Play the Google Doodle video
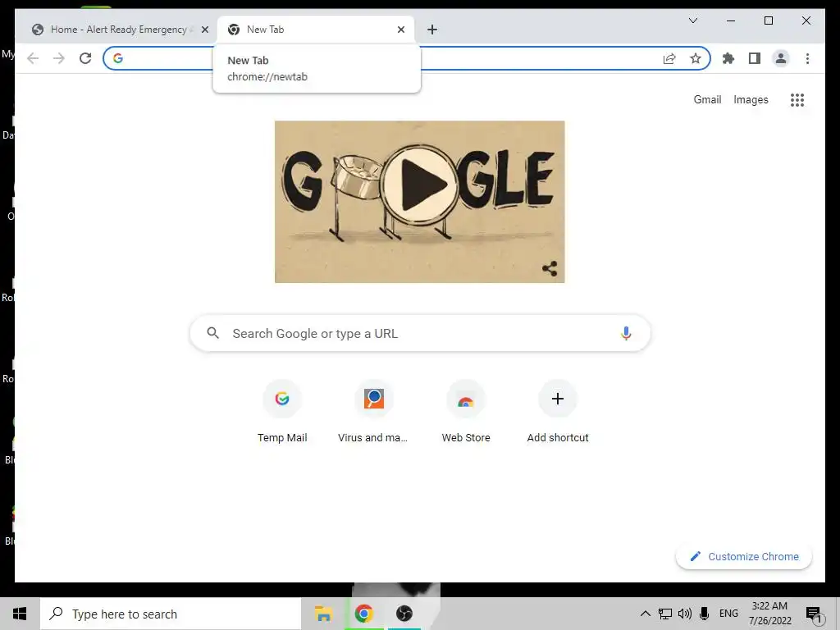The width and height of the screenshot is (840, 630). pyautogui.click(x=420, y=184)
